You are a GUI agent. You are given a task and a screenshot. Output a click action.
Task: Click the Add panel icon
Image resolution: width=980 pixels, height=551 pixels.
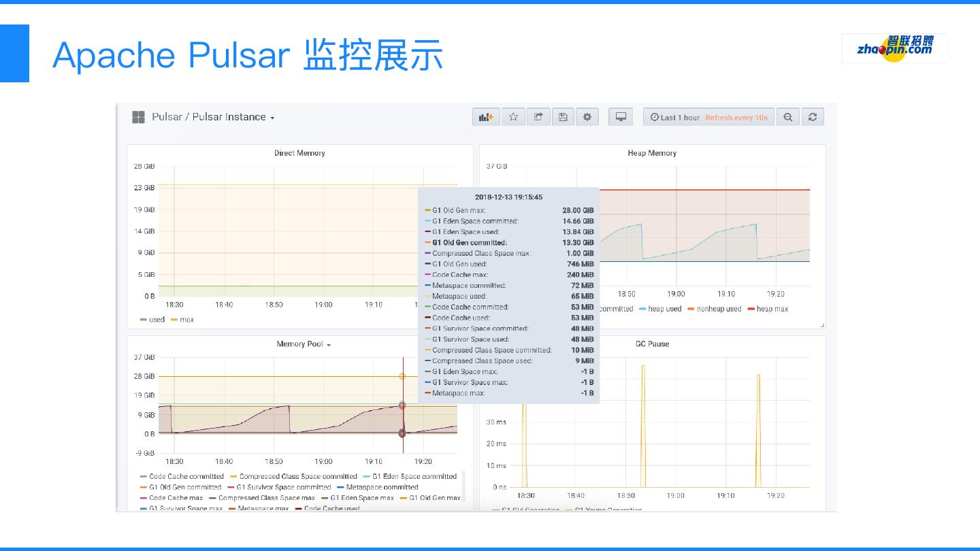(486, 117)
